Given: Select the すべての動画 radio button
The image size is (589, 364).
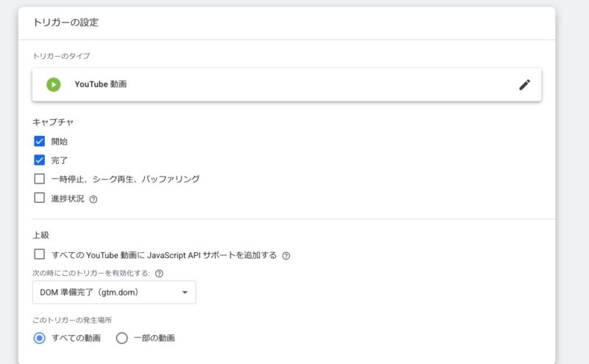Looking at the screenshot, I should coord(40,338).
